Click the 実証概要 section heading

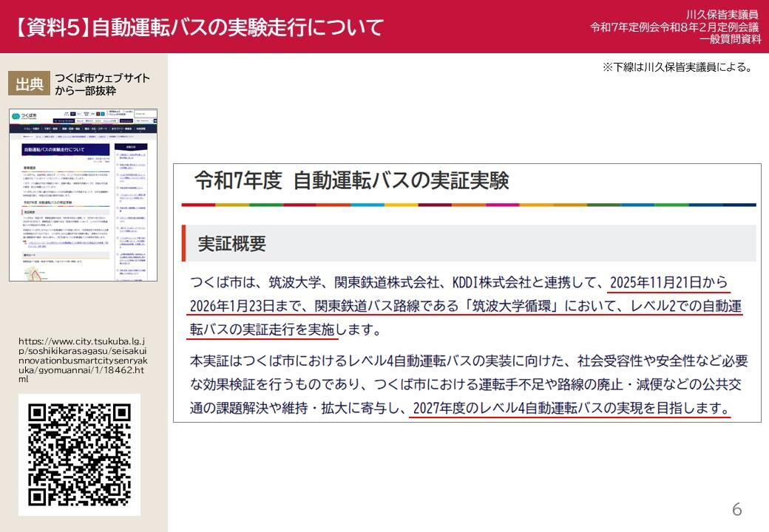coord(231,243)
